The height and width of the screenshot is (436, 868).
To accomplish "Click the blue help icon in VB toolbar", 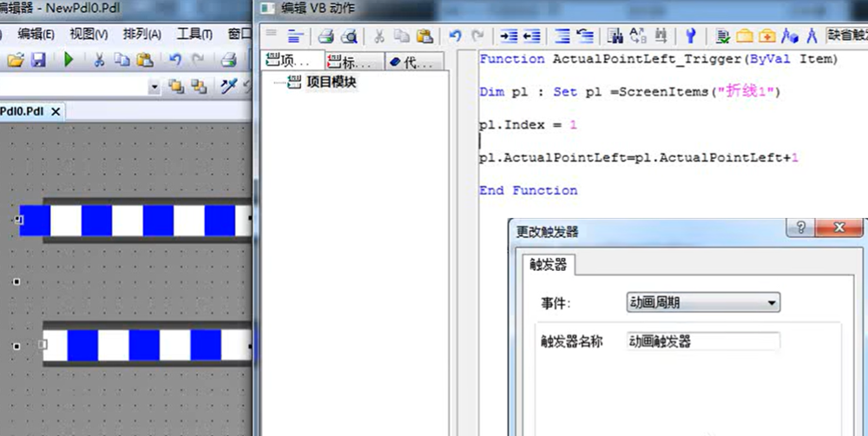I will pos(691,36).
